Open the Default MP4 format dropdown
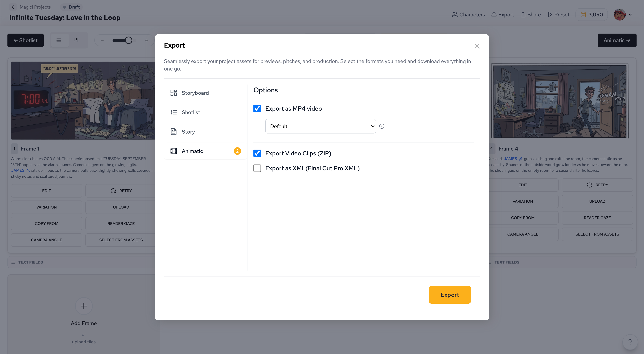The width and height of the screenshot is (644, 354). tap(321, 126)
